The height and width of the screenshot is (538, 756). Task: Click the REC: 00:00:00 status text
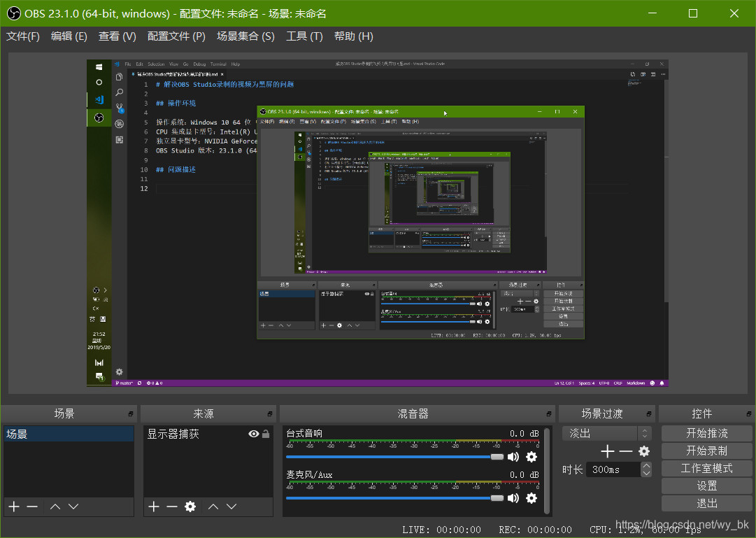535,530
